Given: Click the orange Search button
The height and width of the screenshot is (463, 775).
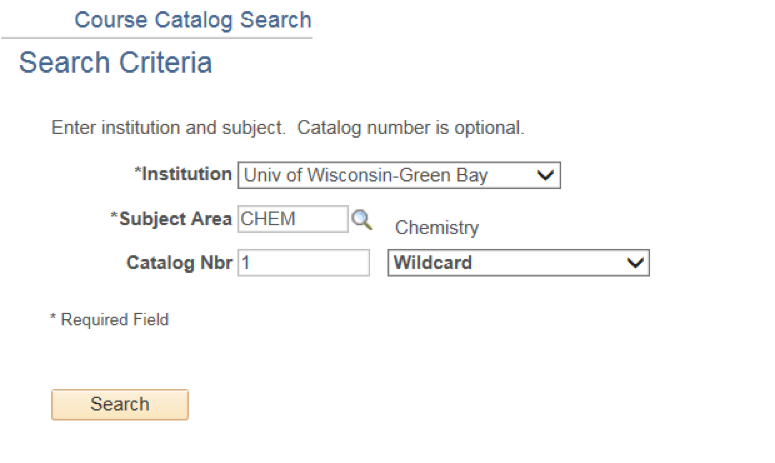Looking at the screenshot, I should click(x=120, y=404).
